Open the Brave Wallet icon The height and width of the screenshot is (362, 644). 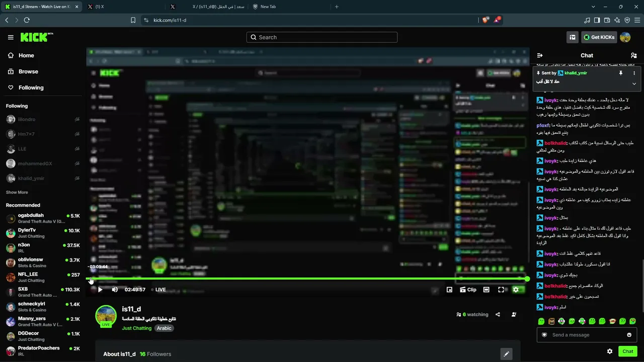click(x=607, y=20)
